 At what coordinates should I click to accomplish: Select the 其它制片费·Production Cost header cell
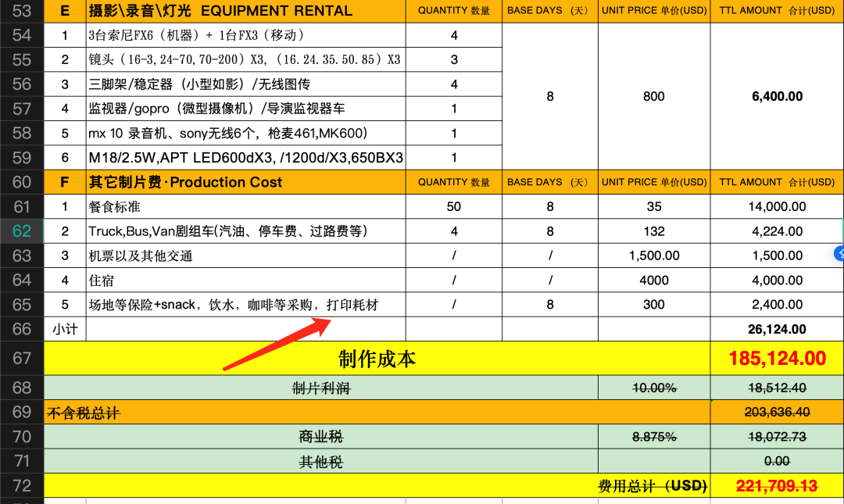[x=245, y=182]
